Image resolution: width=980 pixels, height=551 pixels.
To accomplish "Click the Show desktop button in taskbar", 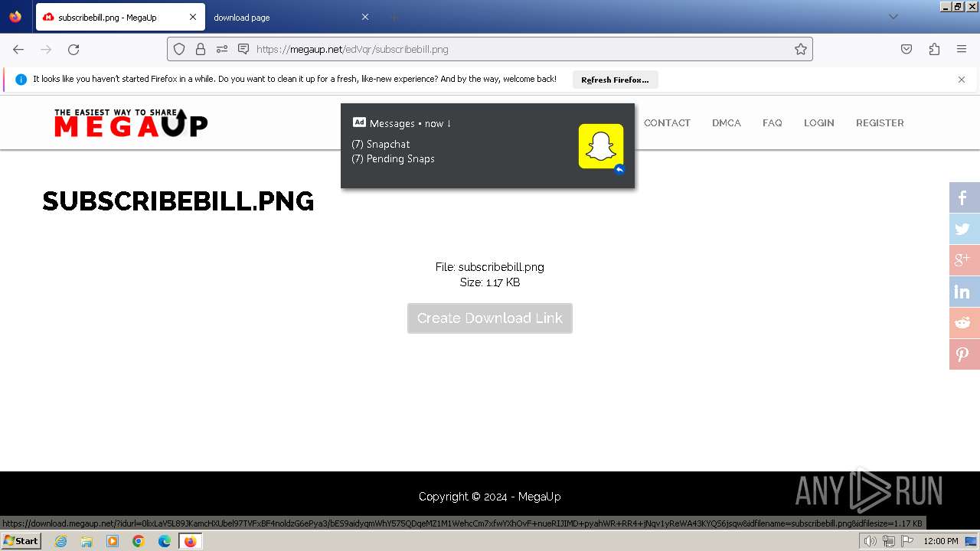I will (972, 541).
